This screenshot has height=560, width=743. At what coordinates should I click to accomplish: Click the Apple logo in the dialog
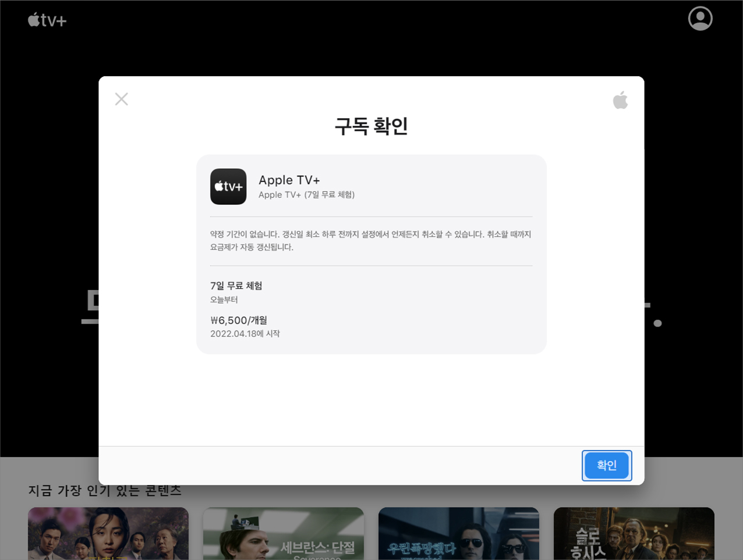pyautogui.click(x=620, y=100)
